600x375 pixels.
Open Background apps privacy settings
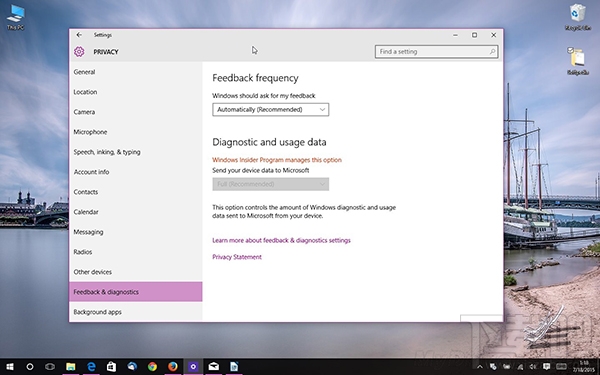click(x=135, y=312)
